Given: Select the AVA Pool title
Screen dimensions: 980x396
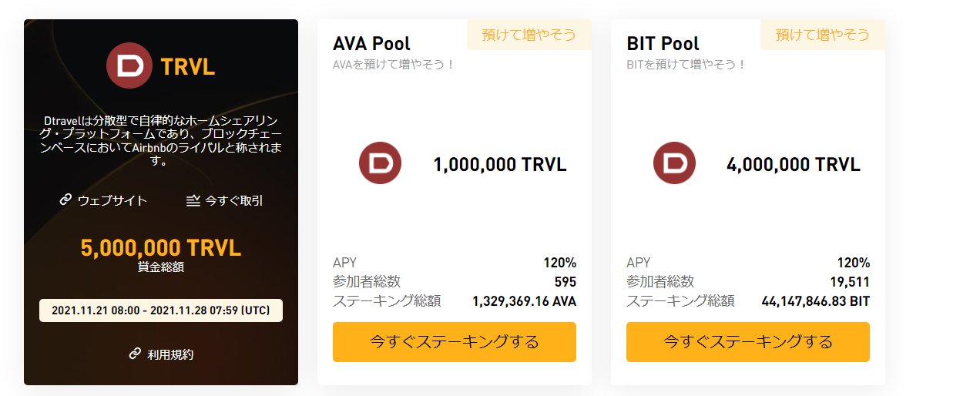Looking at the screenshot, I should (371, 44).
